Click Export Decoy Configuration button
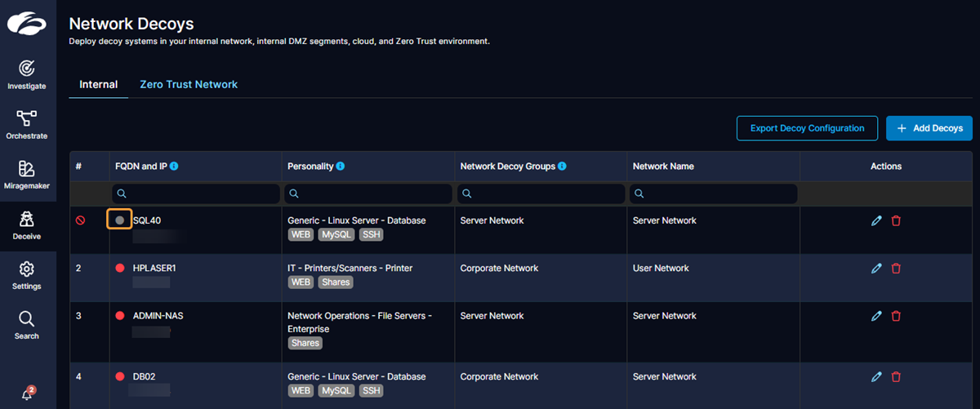This screenshot has height=409, width=980. (807, 128)
